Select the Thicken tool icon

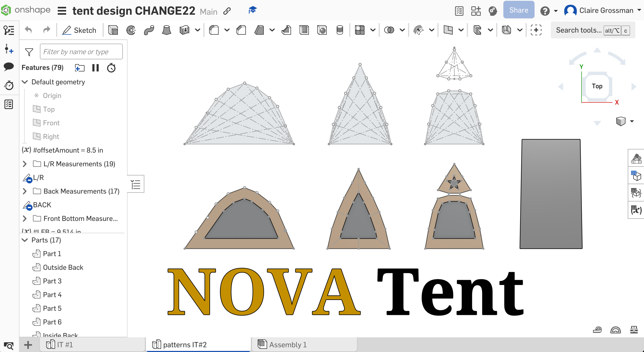point(184,30)
